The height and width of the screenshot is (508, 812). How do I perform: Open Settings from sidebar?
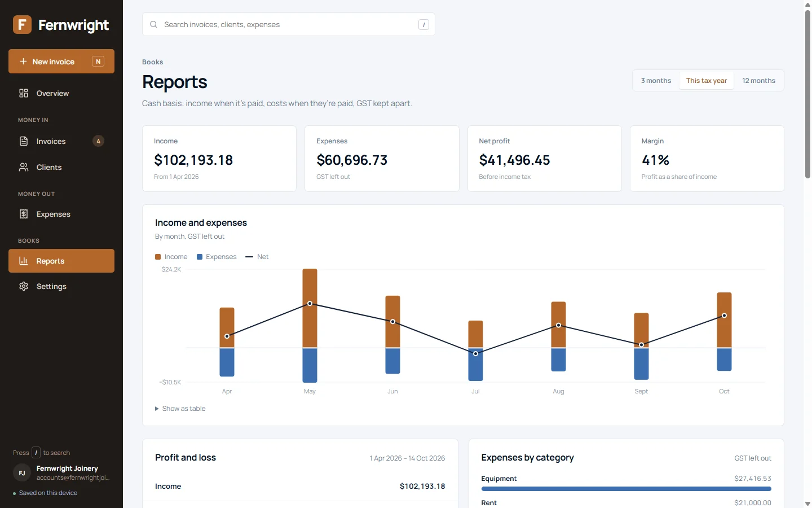tap(61, 286)
